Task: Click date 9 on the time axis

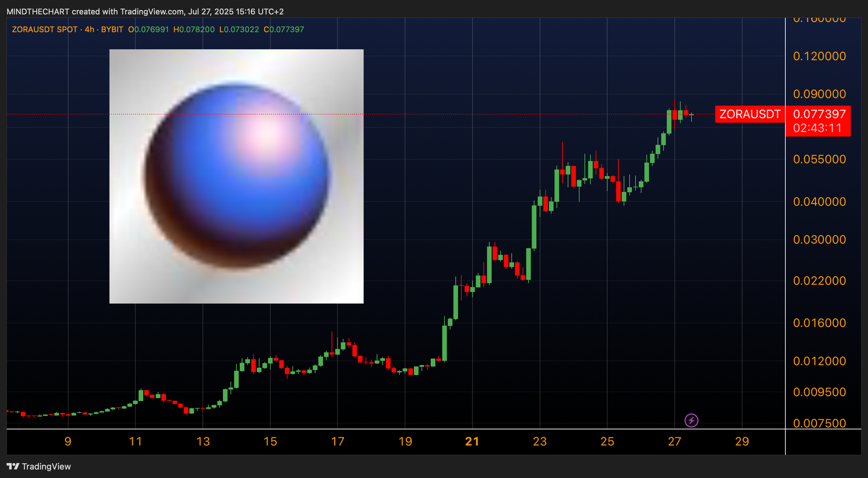Action: tap(68, 442)
